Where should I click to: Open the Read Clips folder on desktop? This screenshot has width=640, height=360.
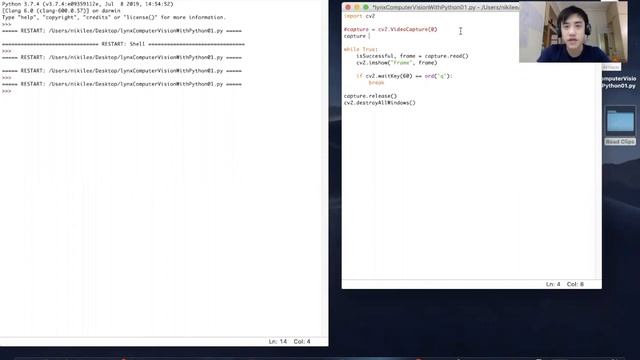click(620, 126)
